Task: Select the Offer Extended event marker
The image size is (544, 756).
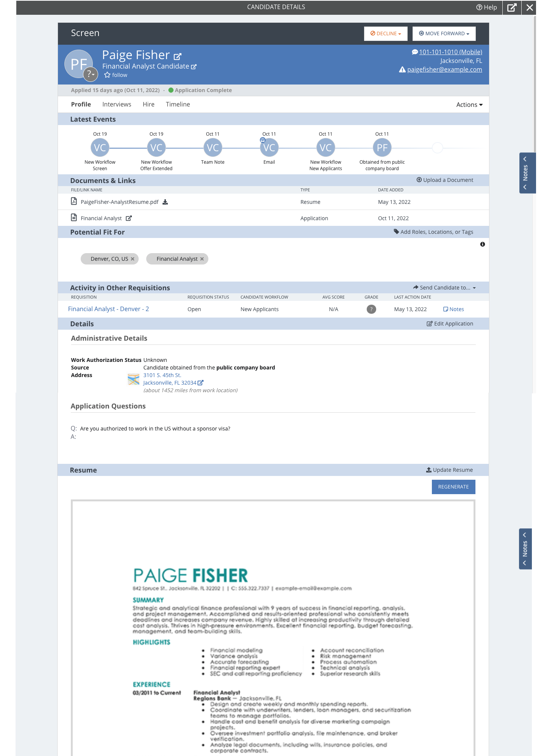Action: pos(156,147)
